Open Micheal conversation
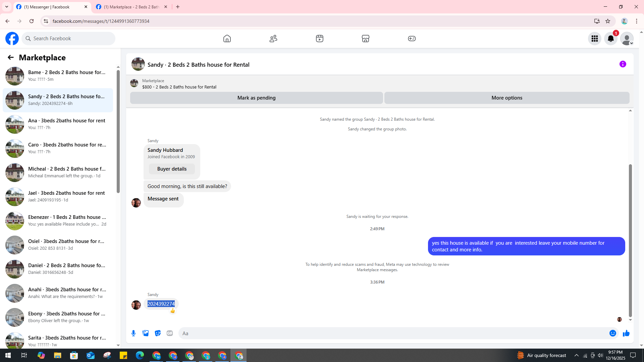644x362 pixels. point(58,173)
